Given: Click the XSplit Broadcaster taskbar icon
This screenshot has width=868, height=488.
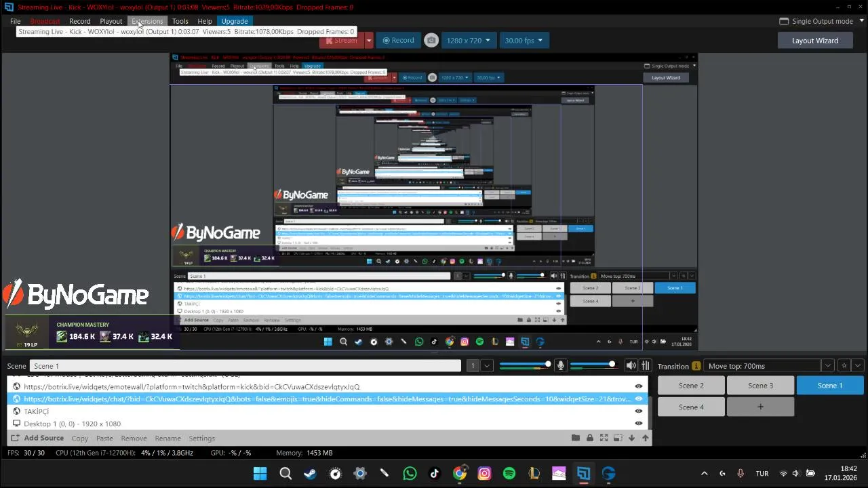Looking at the screenshot, I should coord(584,473).
